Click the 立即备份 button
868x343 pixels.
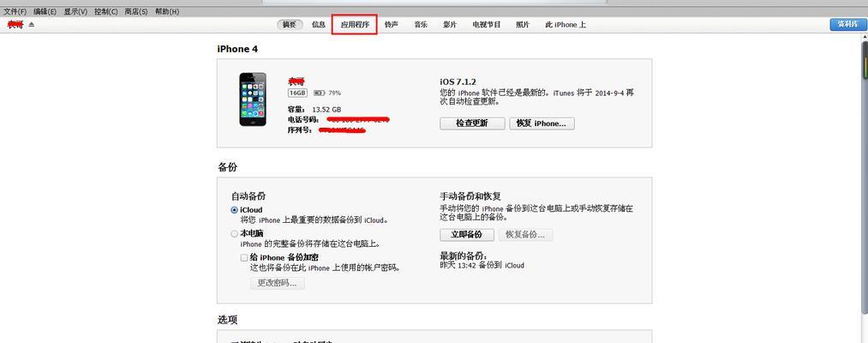467,234
